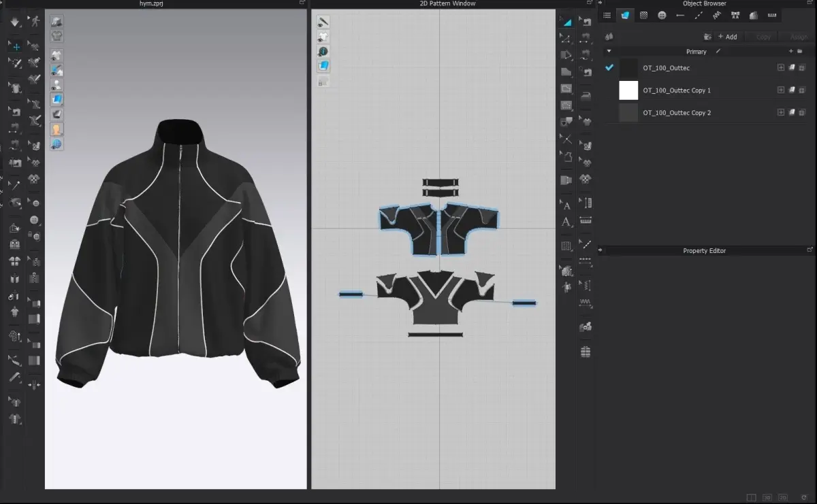Select the Edit Pattern blue triangle tool
Image resolution: width=817 pixels, height=504 pixels.
(566, 22)
